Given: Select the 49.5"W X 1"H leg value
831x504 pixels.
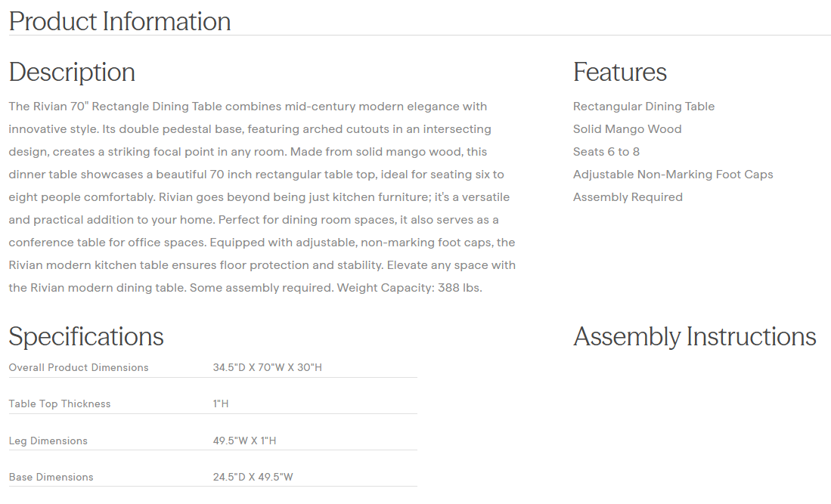Looking at the screenshot, I should (245, 441).
